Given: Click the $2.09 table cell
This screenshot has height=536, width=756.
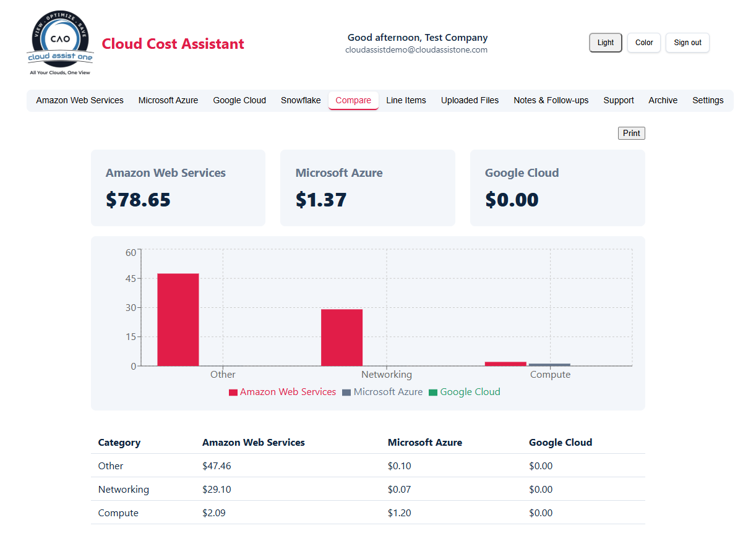Looking at the screenshot, I should tap(214, 513).
